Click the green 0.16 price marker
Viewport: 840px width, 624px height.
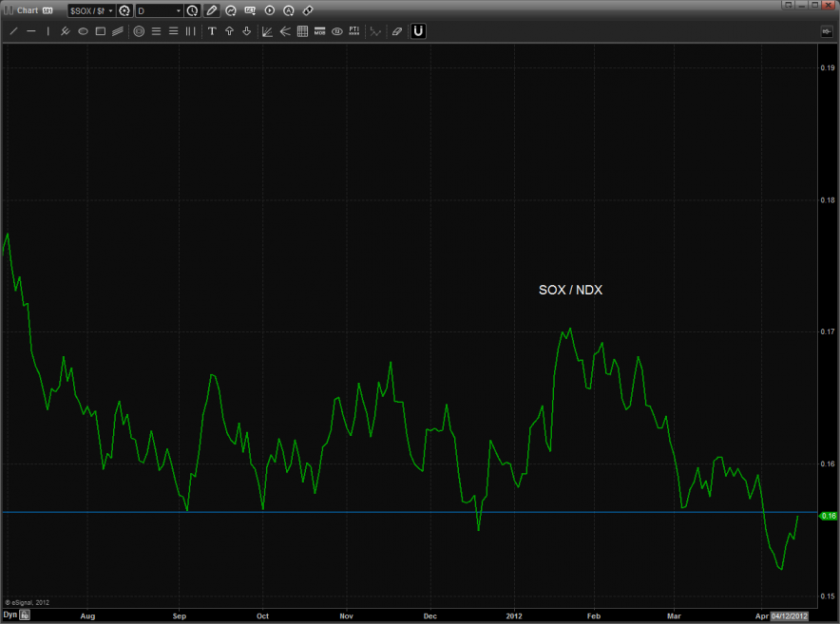(x=828, y=516)
